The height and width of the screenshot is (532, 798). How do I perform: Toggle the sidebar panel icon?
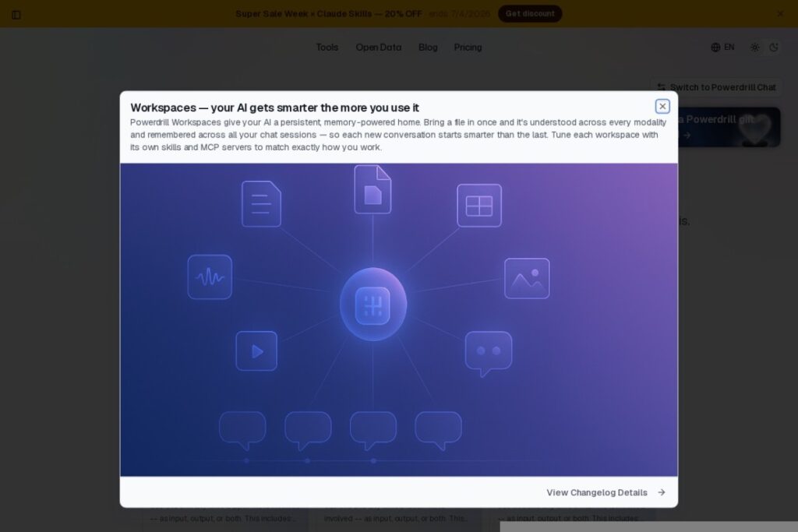tap(16, 15)
